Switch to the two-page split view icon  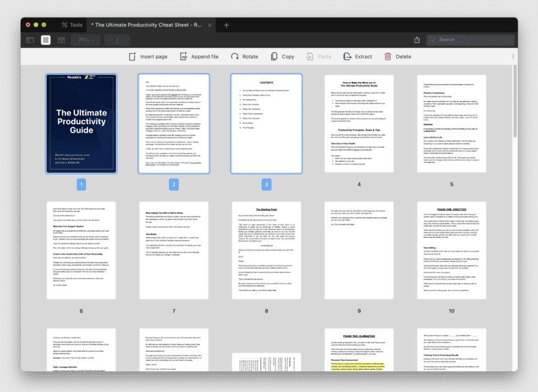pyautogui.click(x=62, y=40)
